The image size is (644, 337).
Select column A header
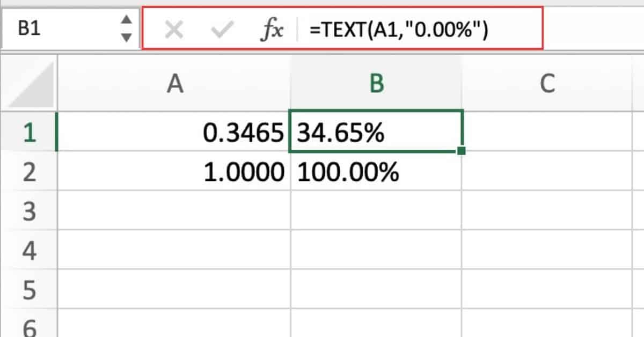(x=174, y=84)
